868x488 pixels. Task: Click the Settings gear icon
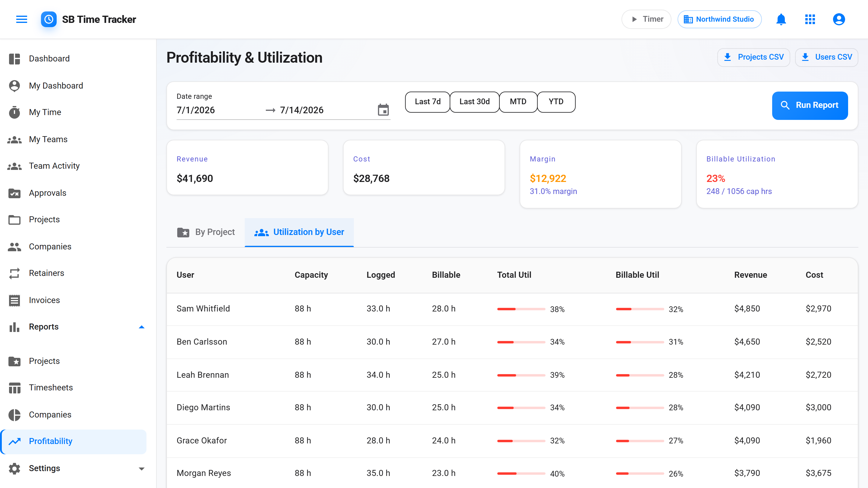14,468
